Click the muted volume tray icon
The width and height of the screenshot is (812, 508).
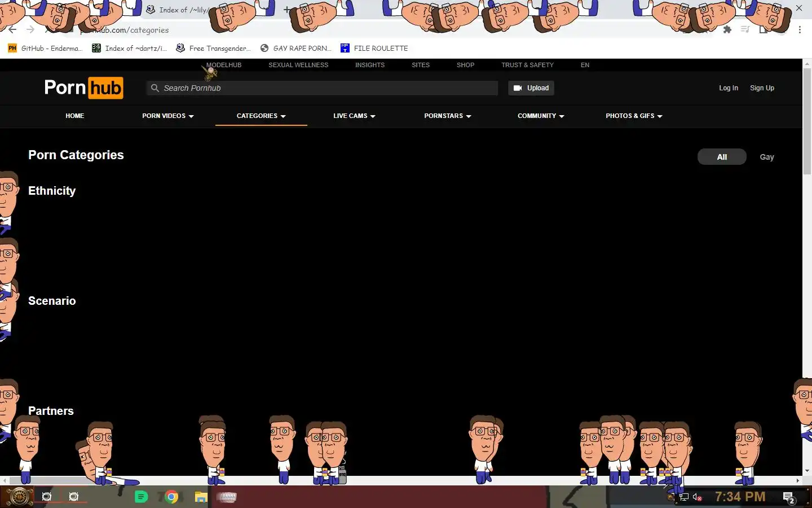[x=698, y=497]
